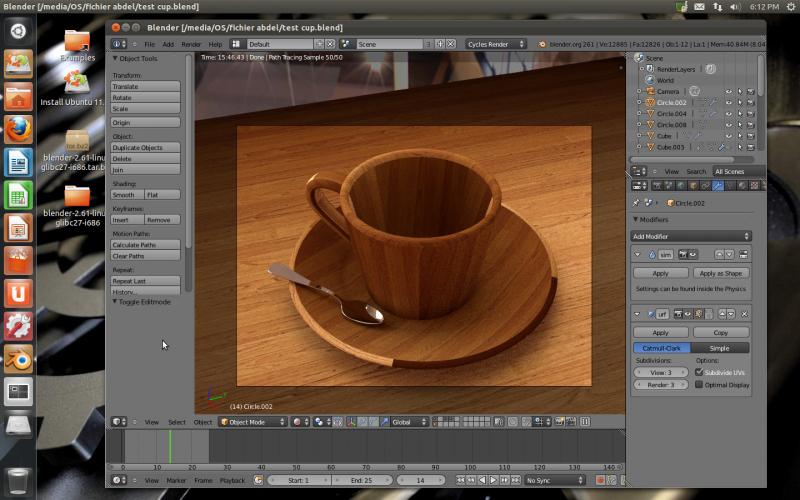This screenshot has width=800, height=500.
Task: Click the record keyframe button in timeline
Action: point(600,480)
